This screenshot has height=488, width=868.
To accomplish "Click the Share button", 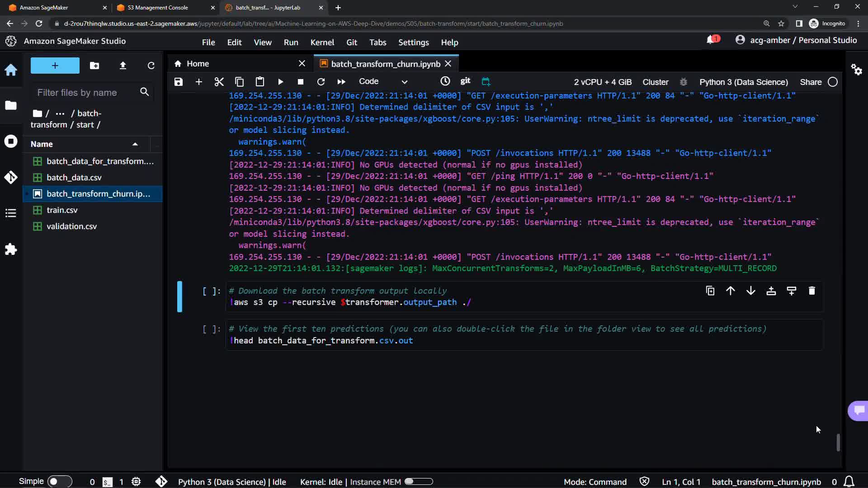I will pos(811,82).
